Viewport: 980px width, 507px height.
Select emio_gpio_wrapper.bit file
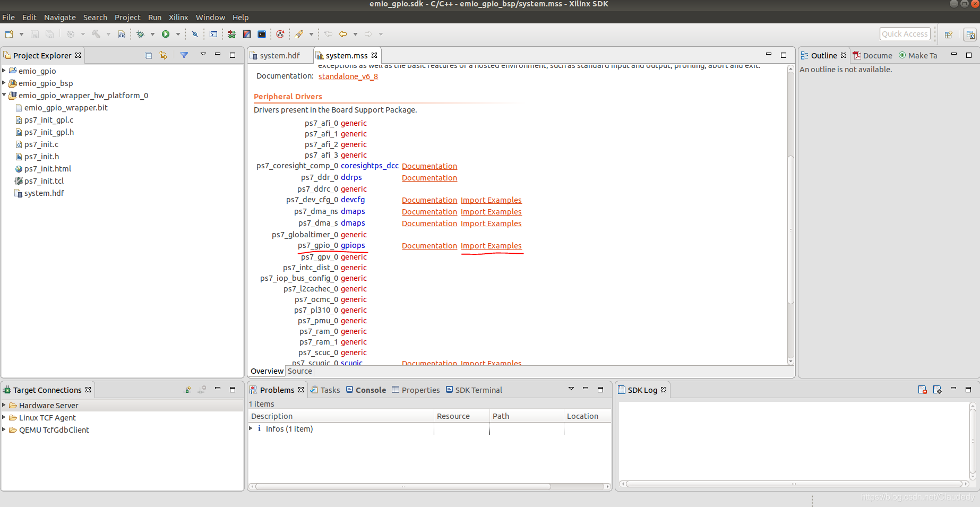coord(66,108)
